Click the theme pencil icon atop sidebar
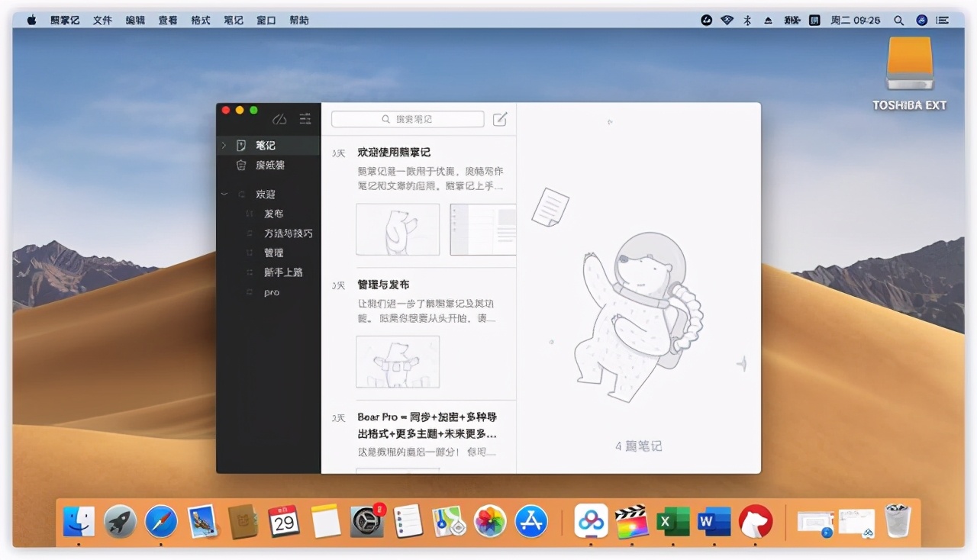Viewport: 977px width, 560px height. [x=280, y=119]
